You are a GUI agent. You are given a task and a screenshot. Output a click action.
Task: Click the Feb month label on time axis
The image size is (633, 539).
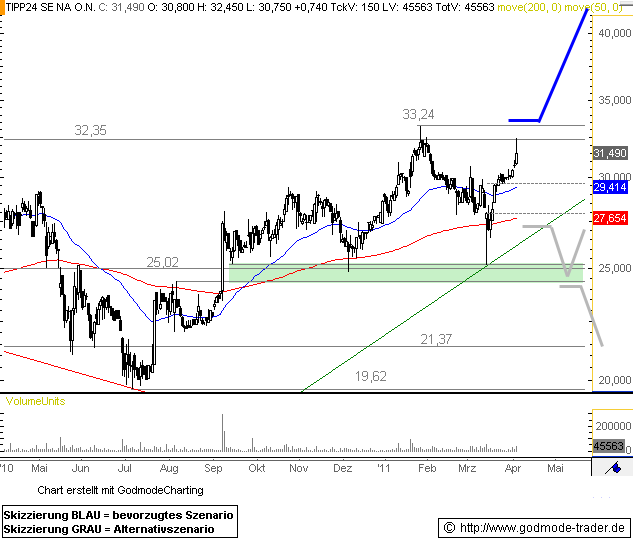pos(427,468)
